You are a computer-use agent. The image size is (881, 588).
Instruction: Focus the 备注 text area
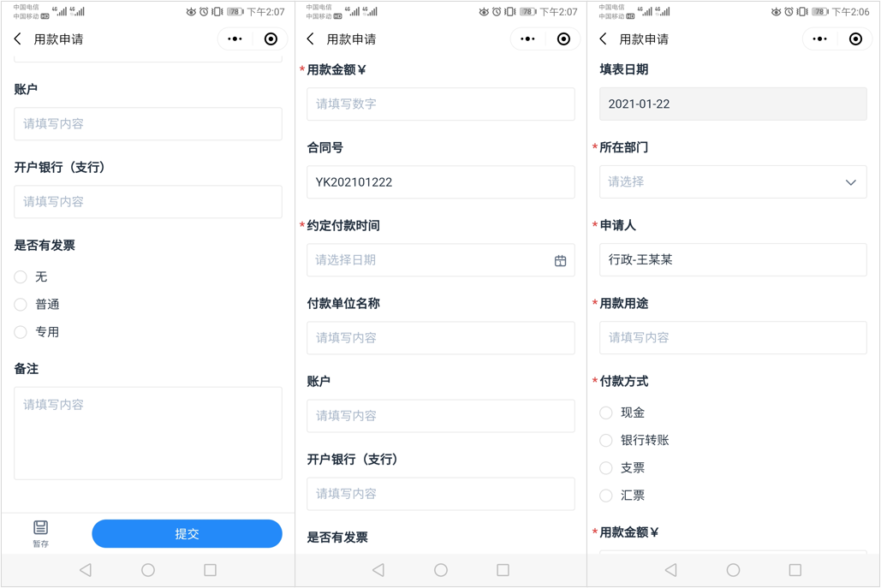tap(148, 433)
